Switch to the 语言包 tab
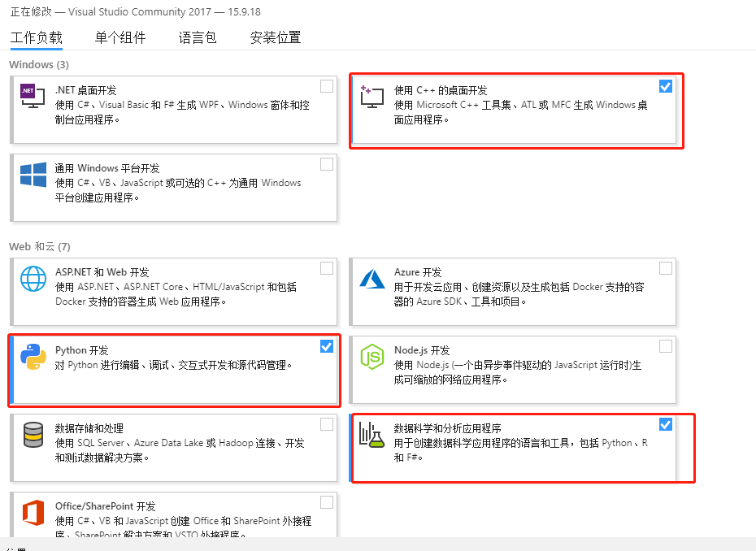The image size is (756, 551). [198, 37]
